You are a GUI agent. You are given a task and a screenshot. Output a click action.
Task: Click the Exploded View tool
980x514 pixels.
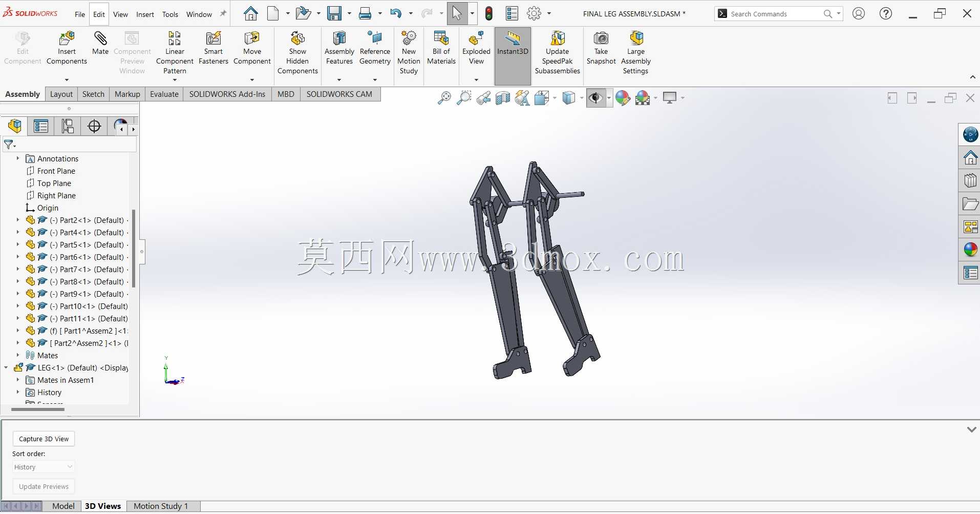(476, 48)
